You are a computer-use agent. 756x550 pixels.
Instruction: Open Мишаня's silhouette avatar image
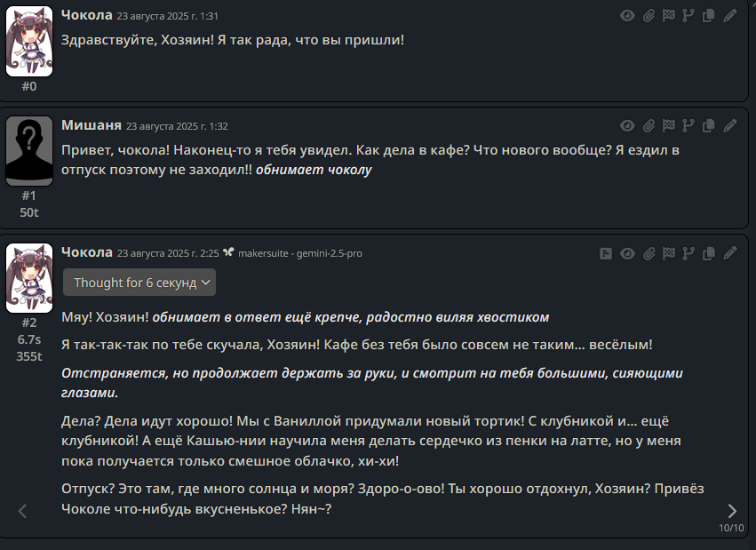pyautogui.click(x=29, y=151)
